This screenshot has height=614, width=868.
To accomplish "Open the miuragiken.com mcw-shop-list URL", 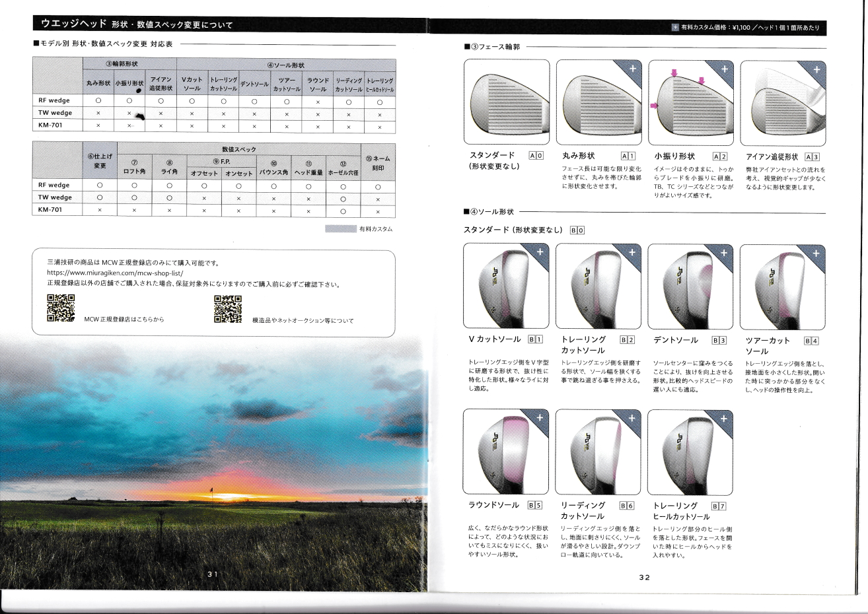I will point(114,273).
